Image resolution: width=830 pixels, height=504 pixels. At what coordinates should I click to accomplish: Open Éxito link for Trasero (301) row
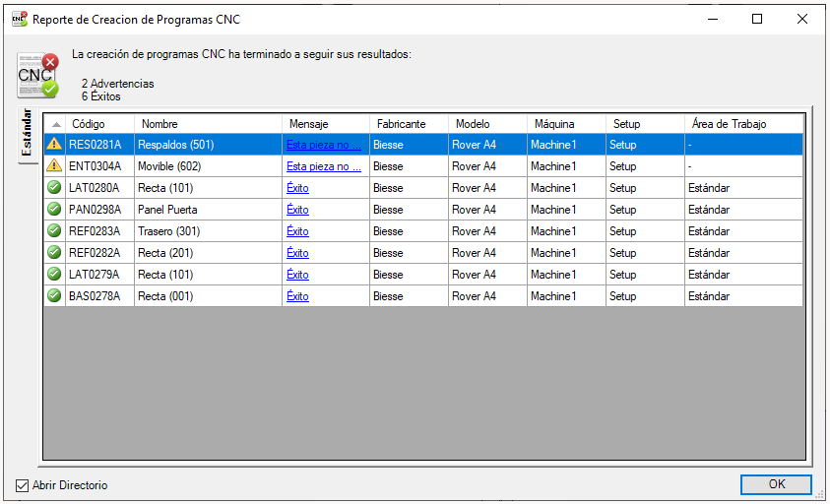tap(297, 231)
